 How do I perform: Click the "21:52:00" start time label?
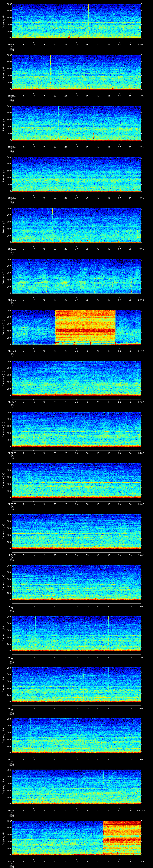[x=12, y=453]
